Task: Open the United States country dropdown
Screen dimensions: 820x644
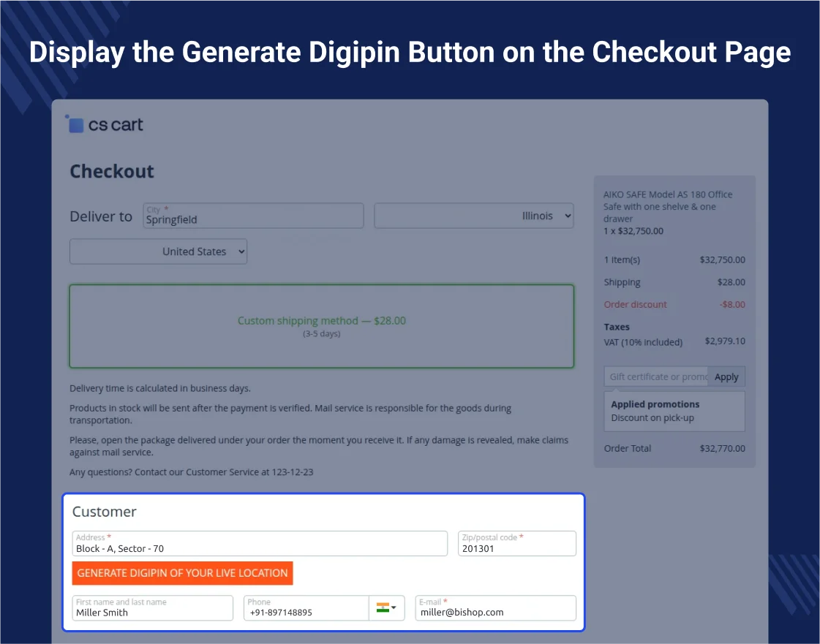Action: [159, 251]
